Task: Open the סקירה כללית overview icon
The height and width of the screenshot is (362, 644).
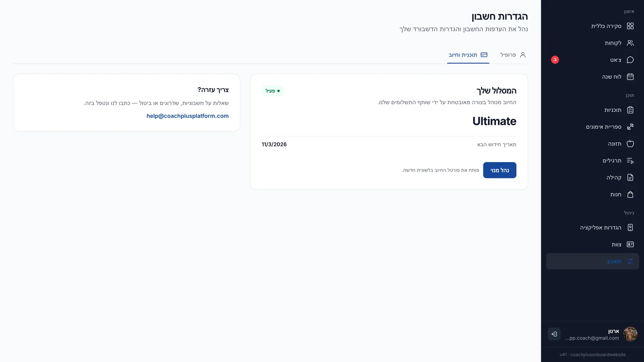Action: 630,26
